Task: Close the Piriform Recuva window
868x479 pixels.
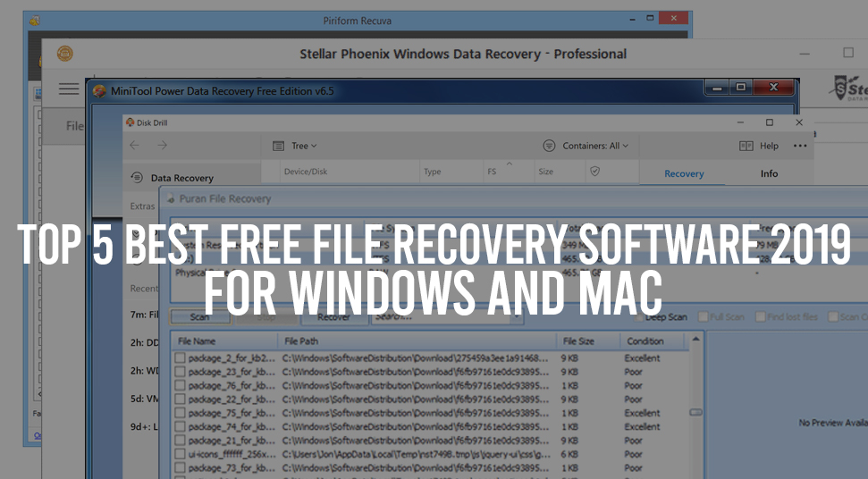Action: 674,18
